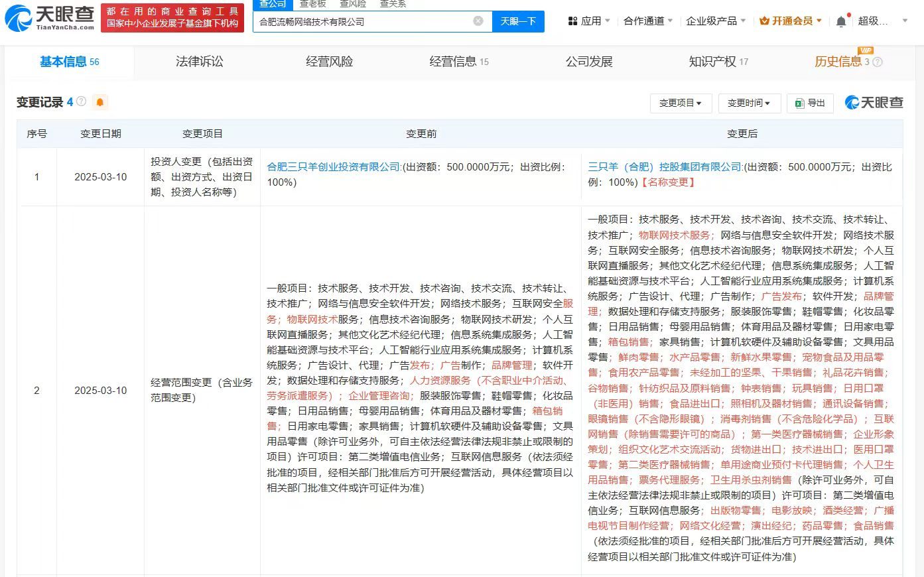Clear the search box with the × icon
Screen dimensions: 924x577
(479, 21)
